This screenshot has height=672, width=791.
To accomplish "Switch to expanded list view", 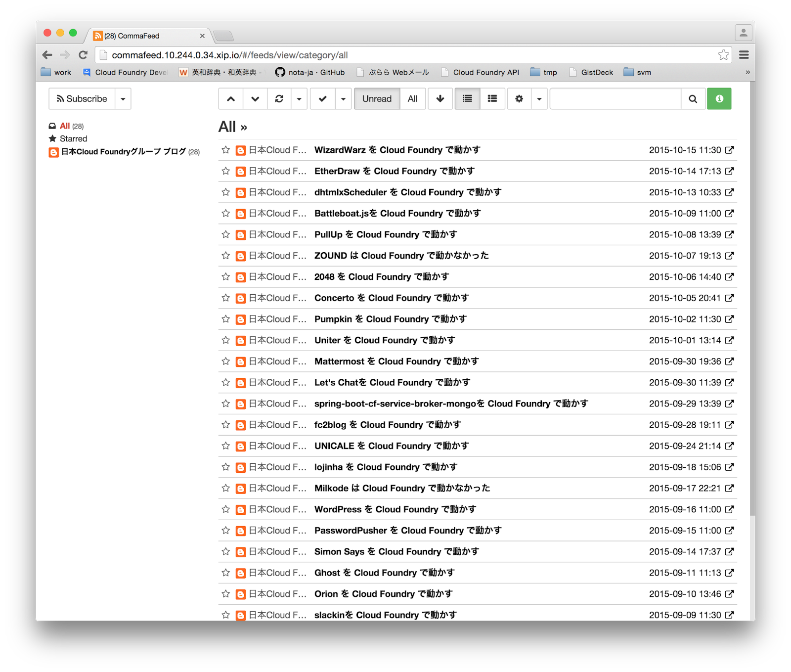I will click(x=492, y=99).
